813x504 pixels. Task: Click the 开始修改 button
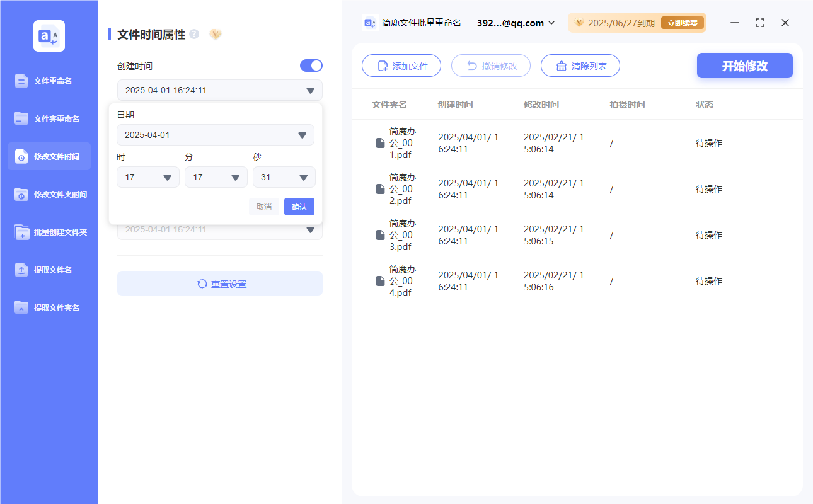pos(744,65)
